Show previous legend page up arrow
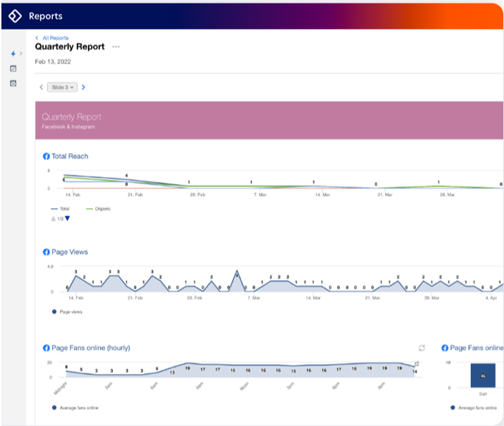 [54, 219]
